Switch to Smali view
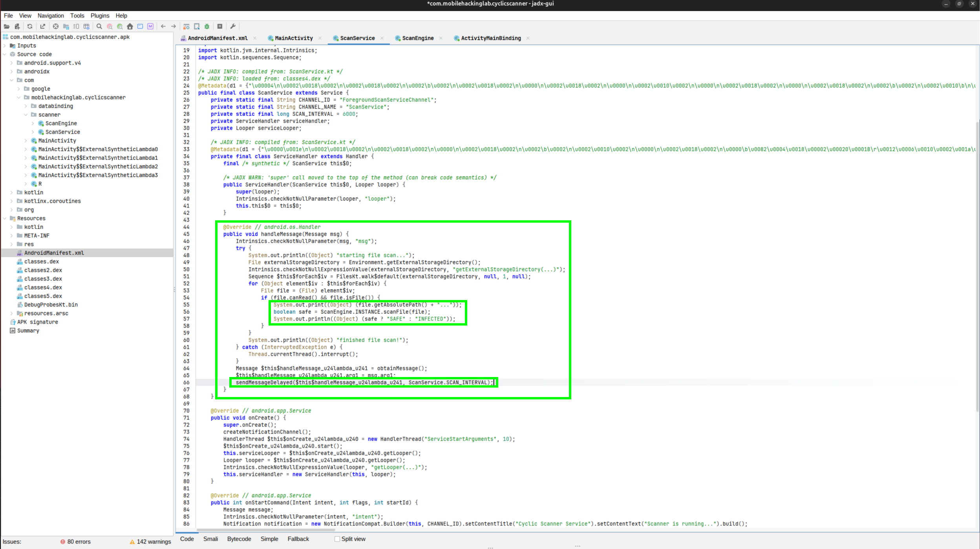The width and height of the screenshot is (980, 549). 210,539
